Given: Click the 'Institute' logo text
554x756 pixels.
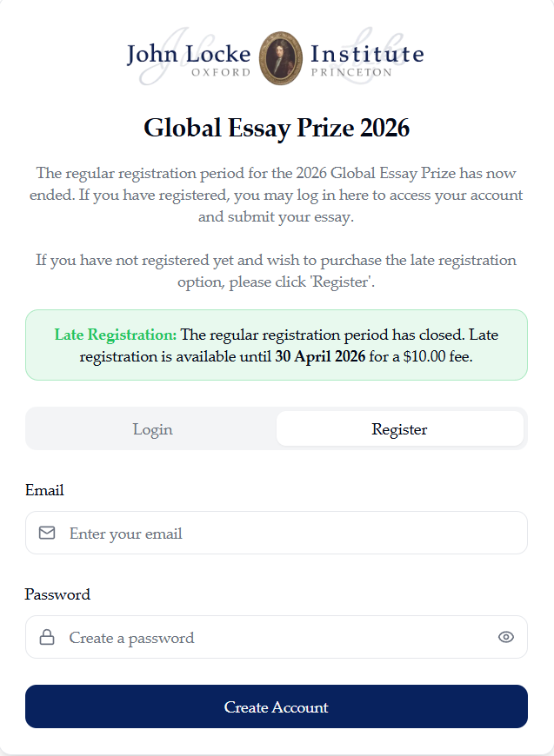Looking at the screenshot, I should click(367, 54).
